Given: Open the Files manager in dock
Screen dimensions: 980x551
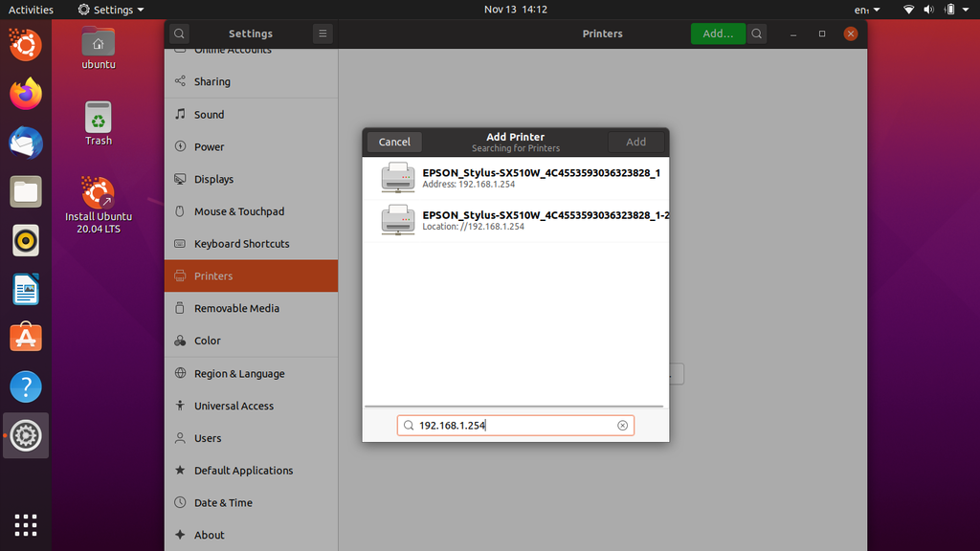Looking at the screenshot, I should pyautogui.click(x=26, y=191).
